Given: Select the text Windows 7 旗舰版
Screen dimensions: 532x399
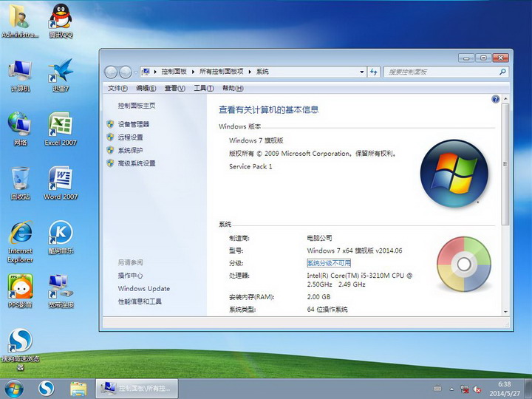Looking at the screenshot, I should click(x=256, y=140).
